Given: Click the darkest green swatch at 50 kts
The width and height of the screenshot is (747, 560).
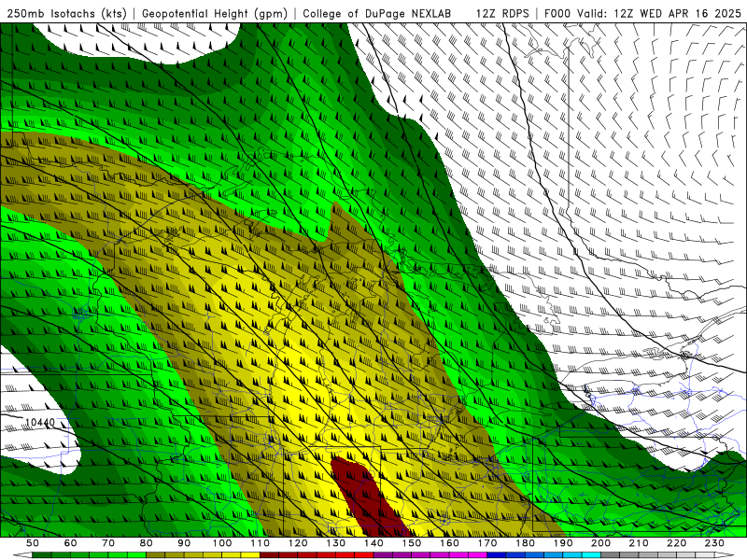Looking at the screenshot, I should [x=41, y=554].
